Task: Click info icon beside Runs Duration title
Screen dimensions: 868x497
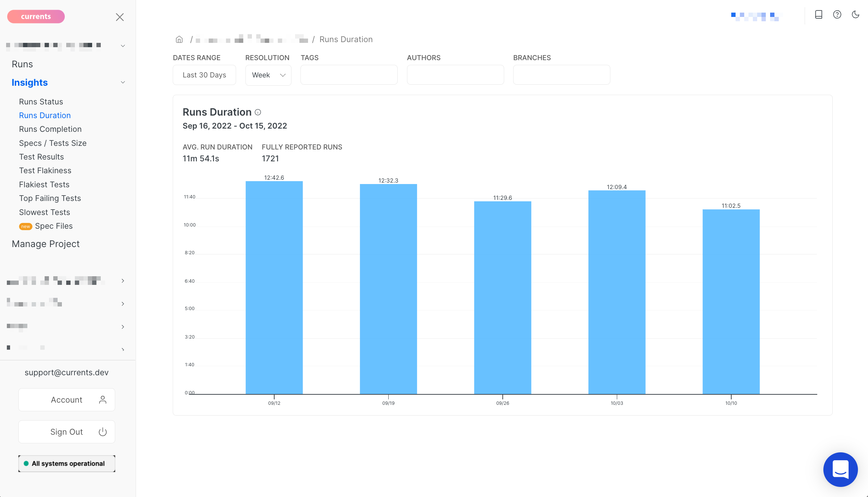Action: (x=258, y=112)
